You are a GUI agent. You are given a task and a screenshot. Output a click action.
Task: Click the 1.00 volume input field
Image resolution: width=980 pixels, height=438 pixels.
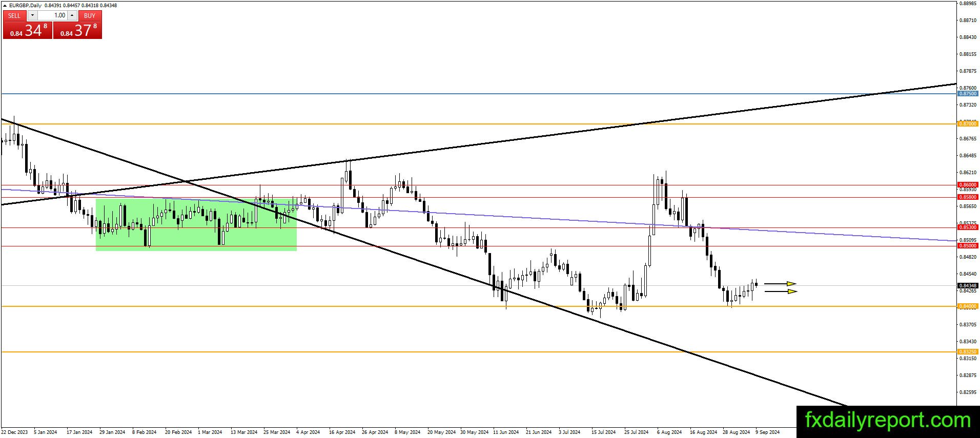tap(52, 15)
